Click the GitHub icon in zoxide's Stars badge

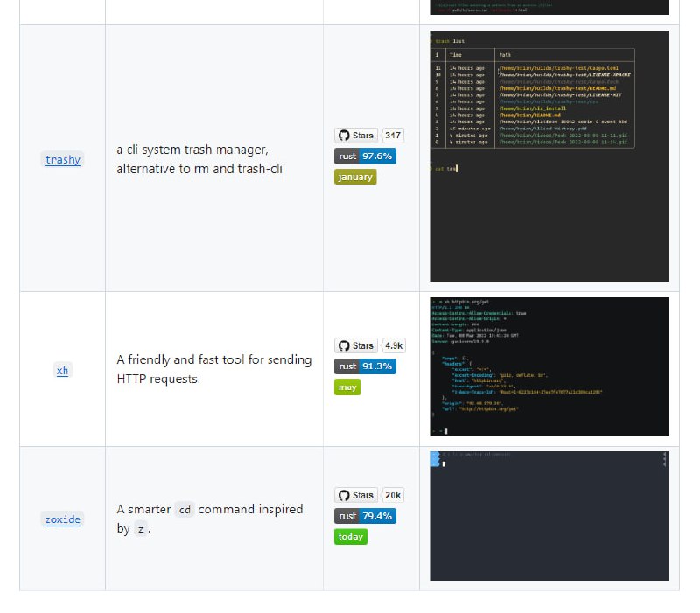click(344, 495)
